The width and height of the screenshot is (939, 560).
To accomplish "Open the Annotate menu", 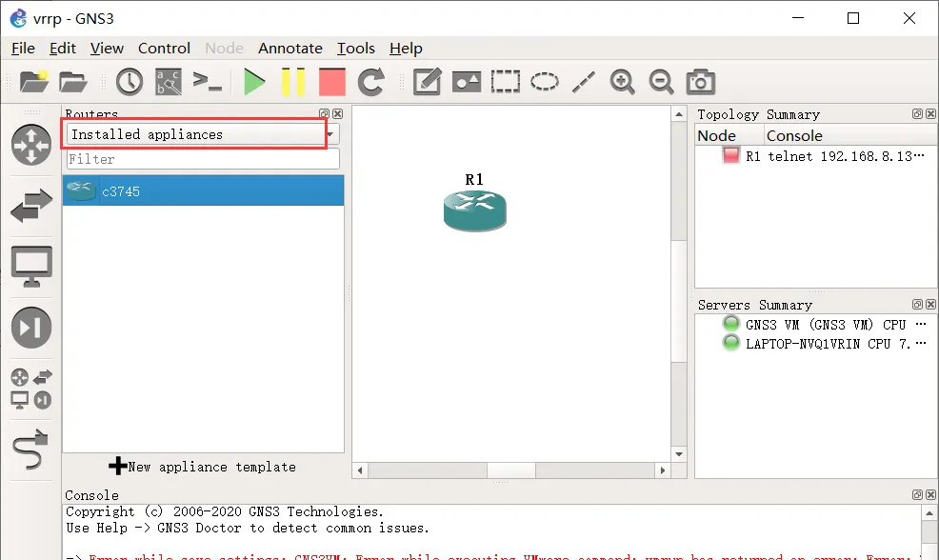I will (x=290, y=48).
